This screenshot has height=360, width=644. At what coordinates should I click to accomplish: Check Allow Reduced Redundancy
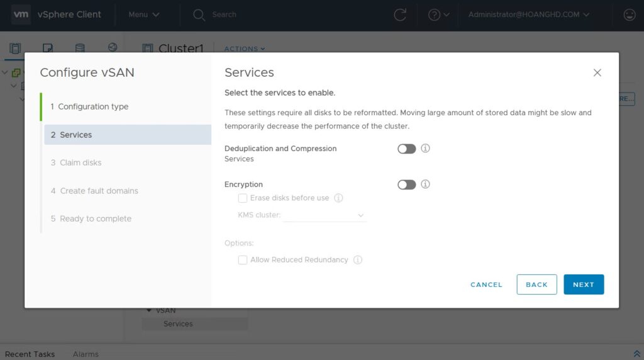[x=243, y=260]
